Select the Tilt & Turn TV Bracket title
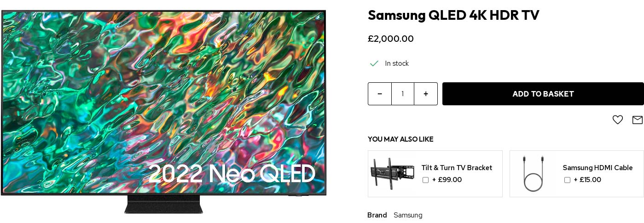This screenshot has width=644, height=223. pyautogui.click(x=457, y=168)
